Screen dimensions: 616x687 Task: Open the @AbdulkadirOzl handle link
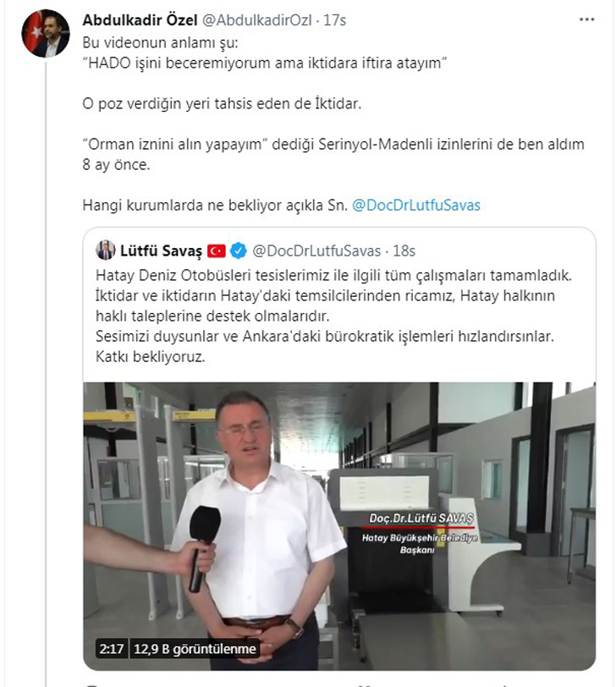click(x=257, y=19)
